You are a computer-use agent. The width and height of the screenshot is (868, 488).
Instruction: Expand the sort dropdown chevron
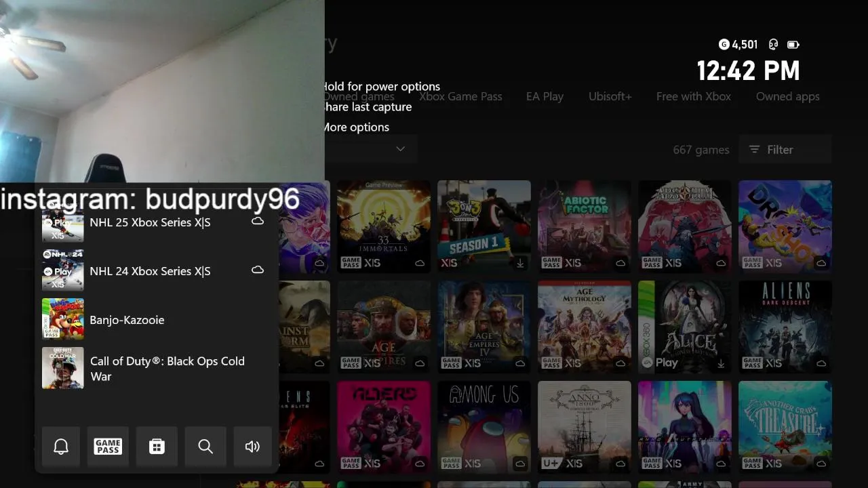tap(401, 148)
